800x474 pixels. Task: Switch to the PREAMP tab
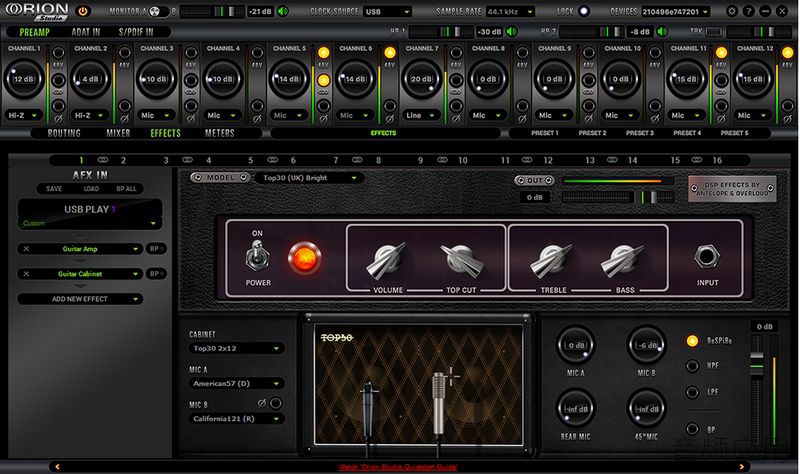(x=35, y=32)
